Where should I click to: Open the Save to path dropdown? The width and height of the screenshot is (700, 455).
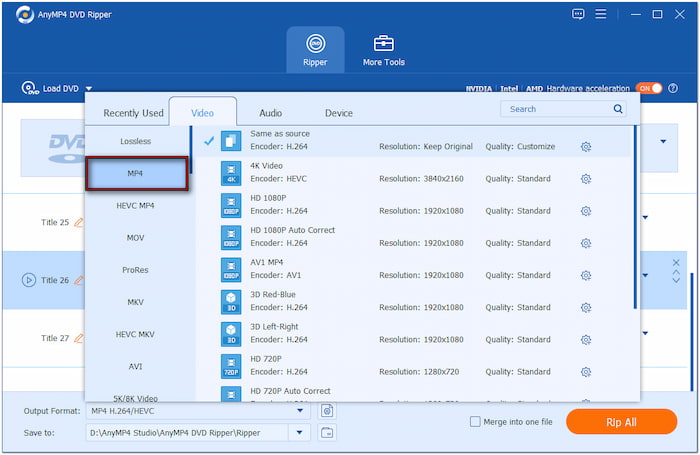[x=299, y=433]
